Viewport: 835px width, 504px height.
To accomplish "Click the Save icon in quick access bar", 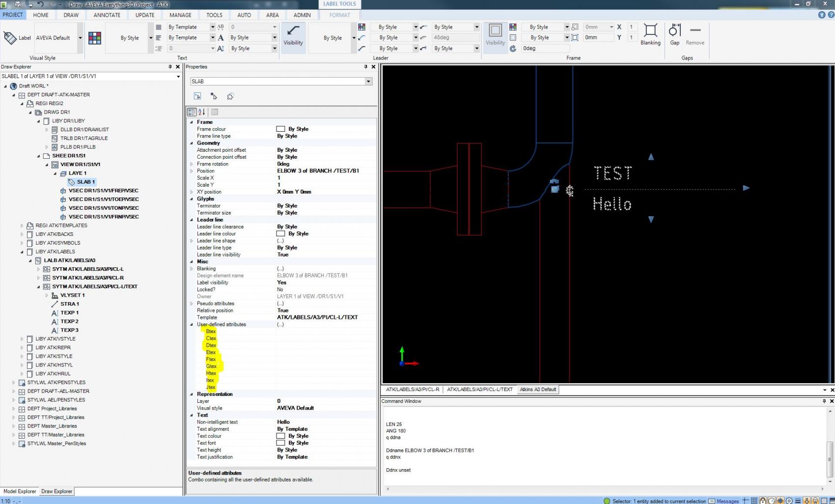I will pyautogui.click(x=17, y=4).
